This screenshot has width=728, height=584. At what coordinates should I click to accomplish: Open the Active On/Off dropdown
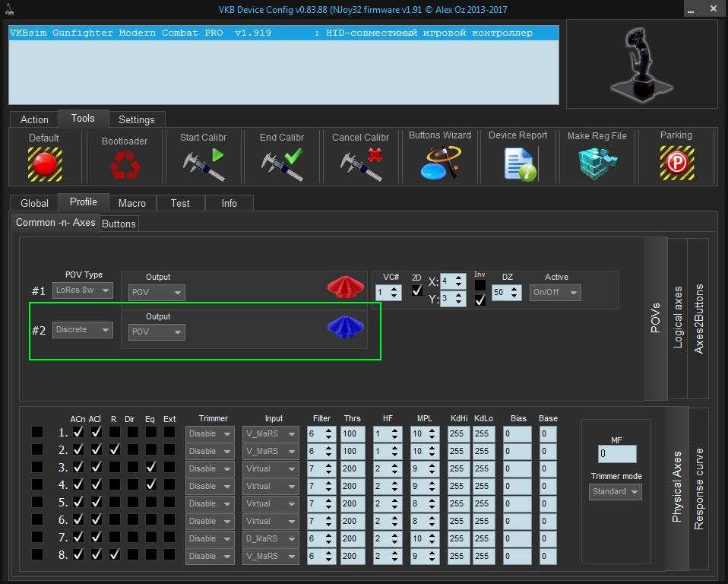[555, 292]
